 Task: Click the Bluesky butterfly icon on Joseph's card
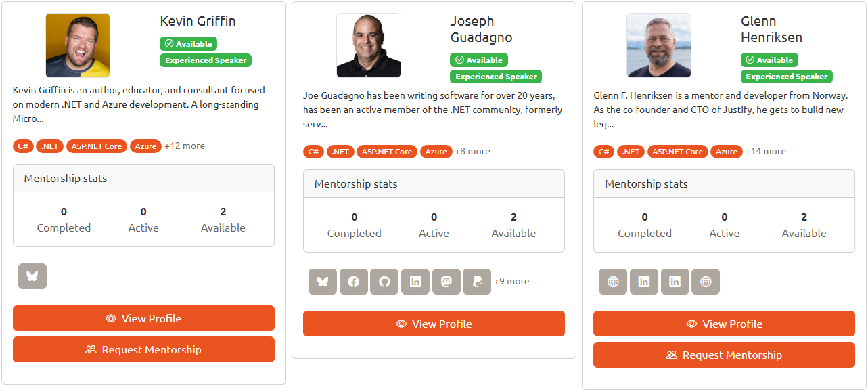[x=323, y=281]
